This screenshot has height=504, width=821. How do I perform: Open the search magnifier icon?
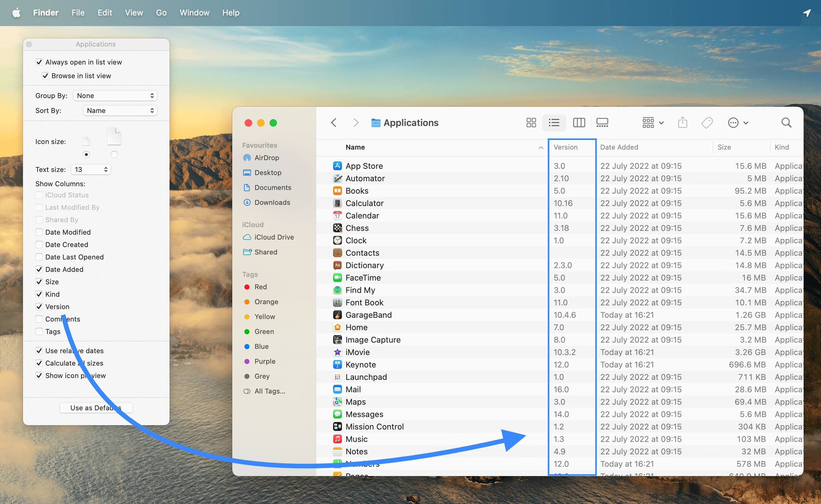point(786,123)
